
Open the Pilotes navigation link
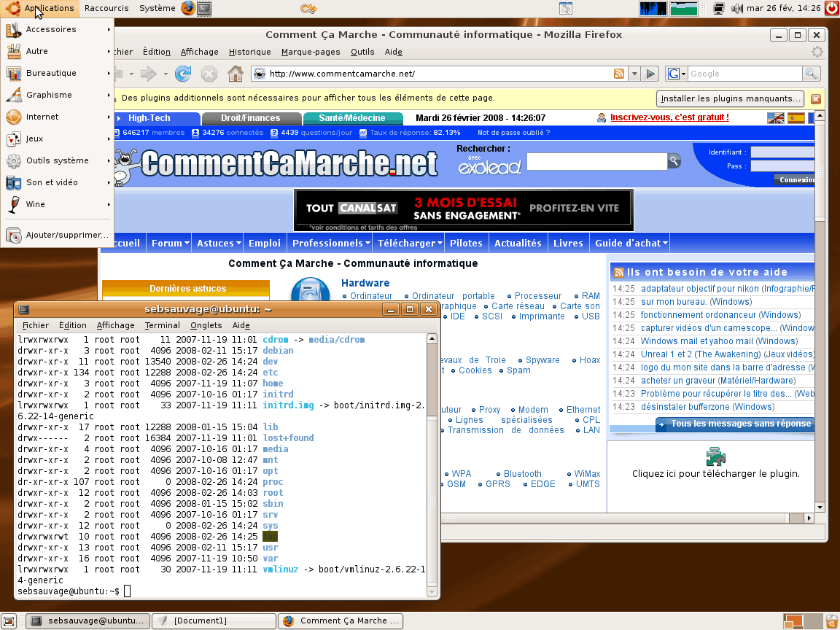(465, 244)
